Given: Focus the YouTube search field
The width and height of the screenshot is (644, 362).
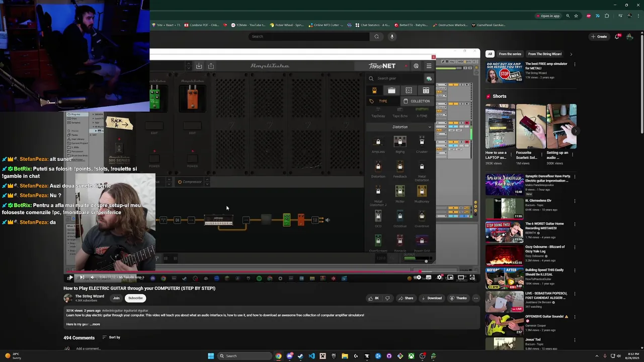Looking at the screenshot, I should pyautogui.click(x=309, y=36).
